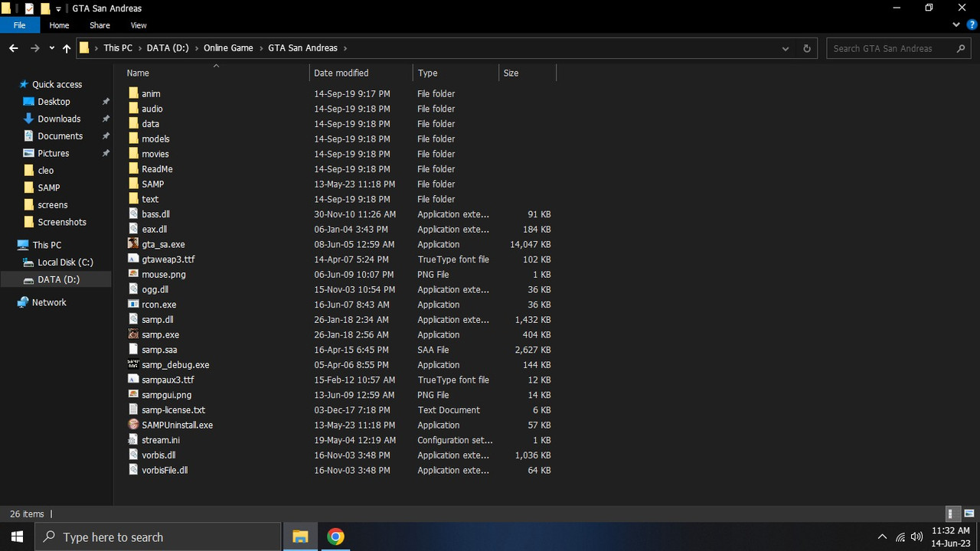The image size is (980, 551).
Task: Expand the chevron after GTA San Andreas breadcrumb
Action: tap(345, 48)
